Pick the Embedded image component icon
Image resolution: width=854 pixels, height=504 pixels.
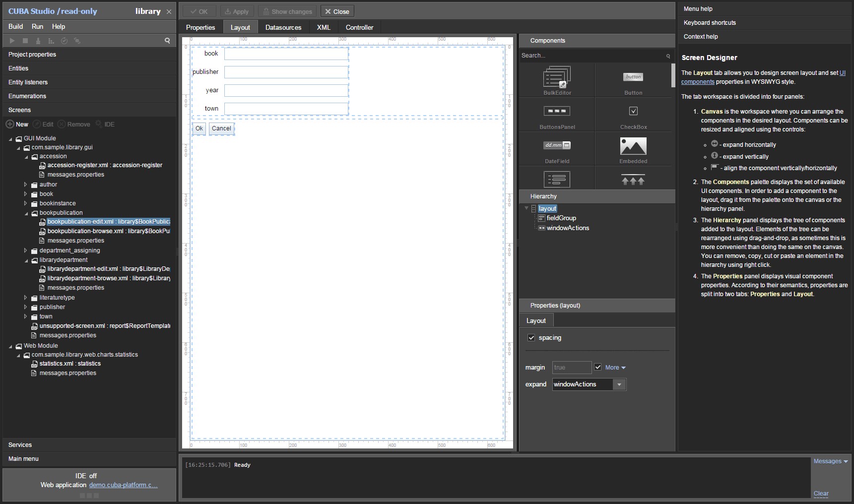[633, 147]
